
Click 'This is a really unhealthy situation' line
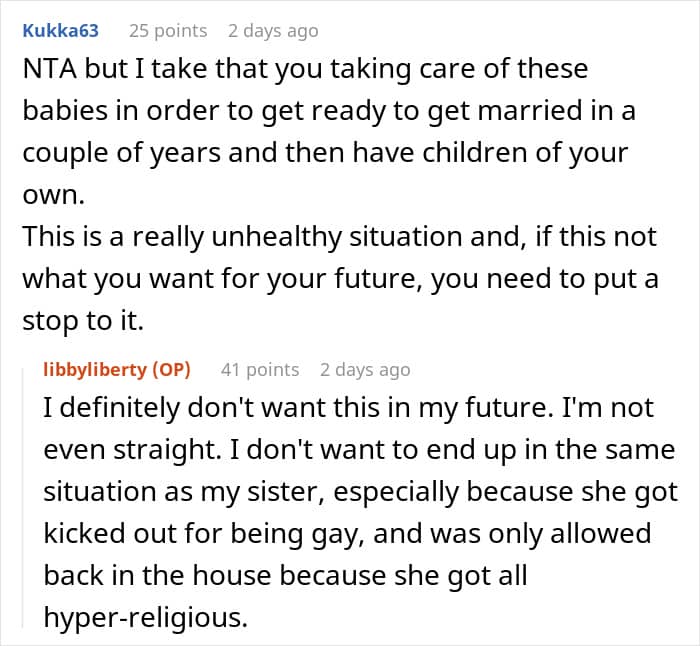coord(339,237)
